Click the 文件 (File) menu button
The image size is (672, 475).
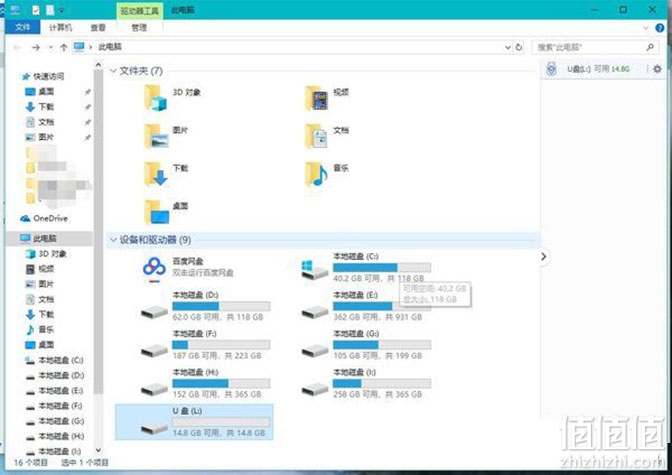[x=22, y=28]
